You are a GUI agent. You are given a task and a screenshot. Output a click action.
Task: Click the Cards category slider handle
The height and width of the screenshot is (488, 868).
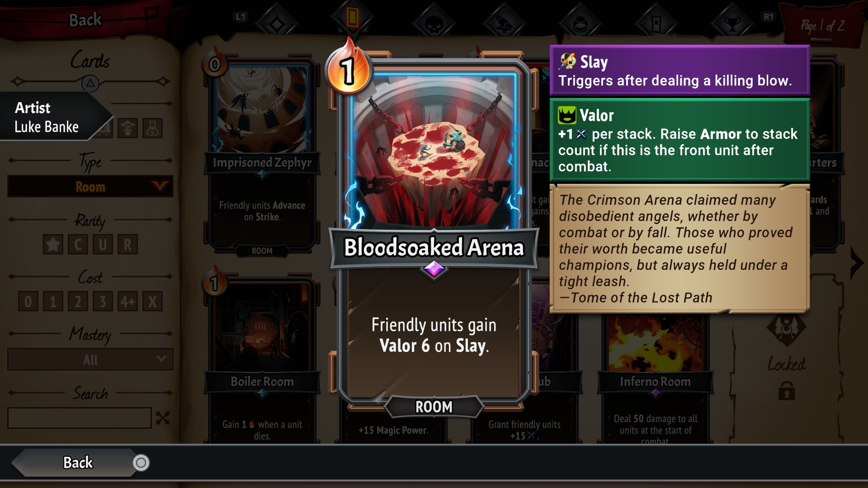coord(90,82)
